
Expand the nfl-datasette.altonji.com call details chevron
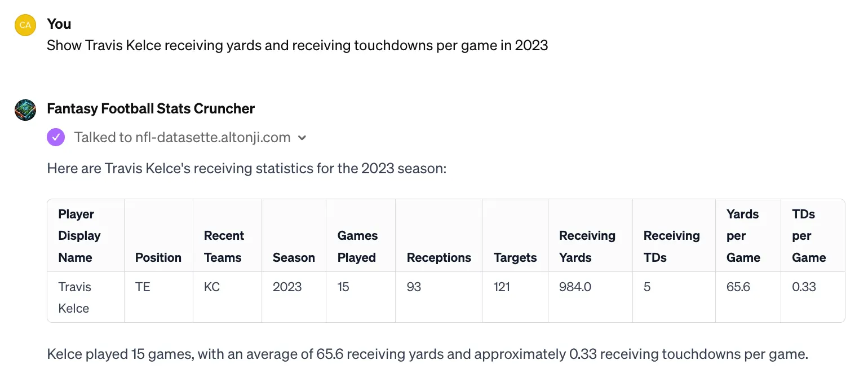tap(302, 138)
